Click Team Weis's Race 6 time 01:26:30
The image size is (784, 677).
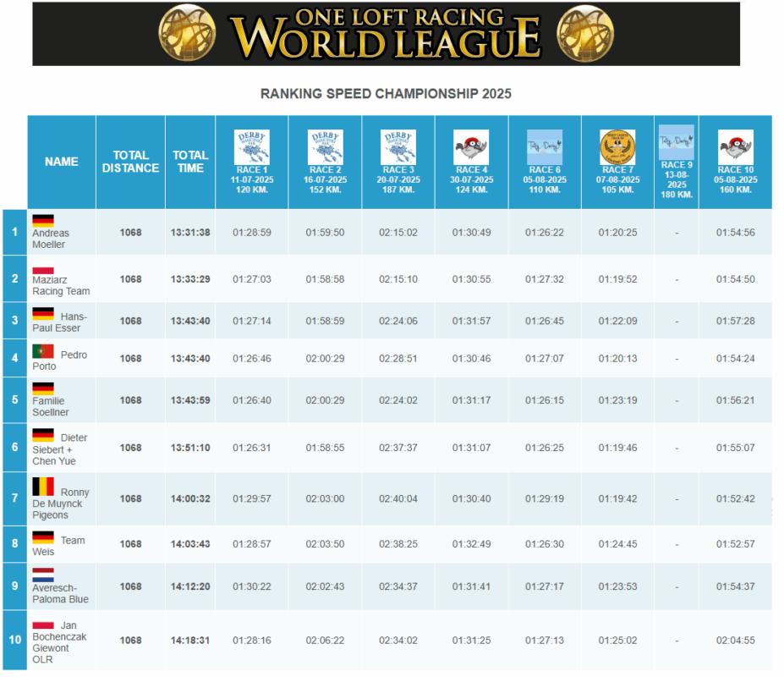(x=545, y=544)
